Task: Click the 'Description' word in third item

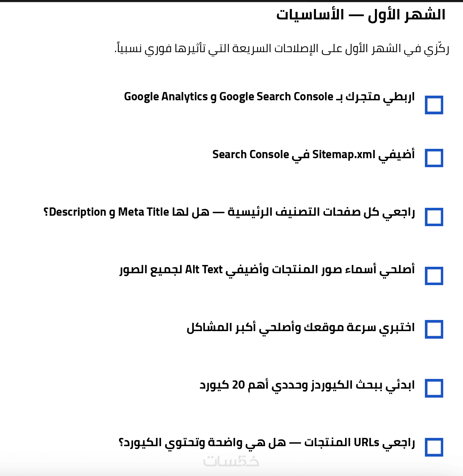Action: point(78,212)
